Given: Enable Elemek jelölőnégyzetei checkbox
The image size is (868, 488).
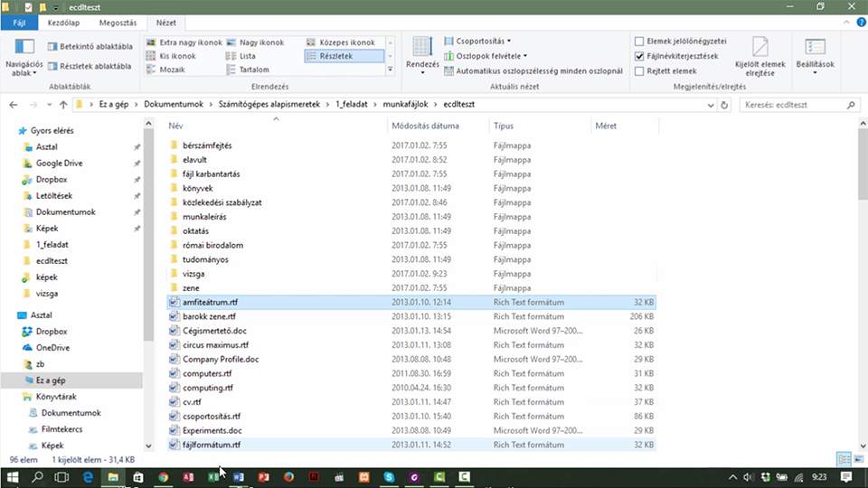Looking at the screenshot, I should coord(639,42).
